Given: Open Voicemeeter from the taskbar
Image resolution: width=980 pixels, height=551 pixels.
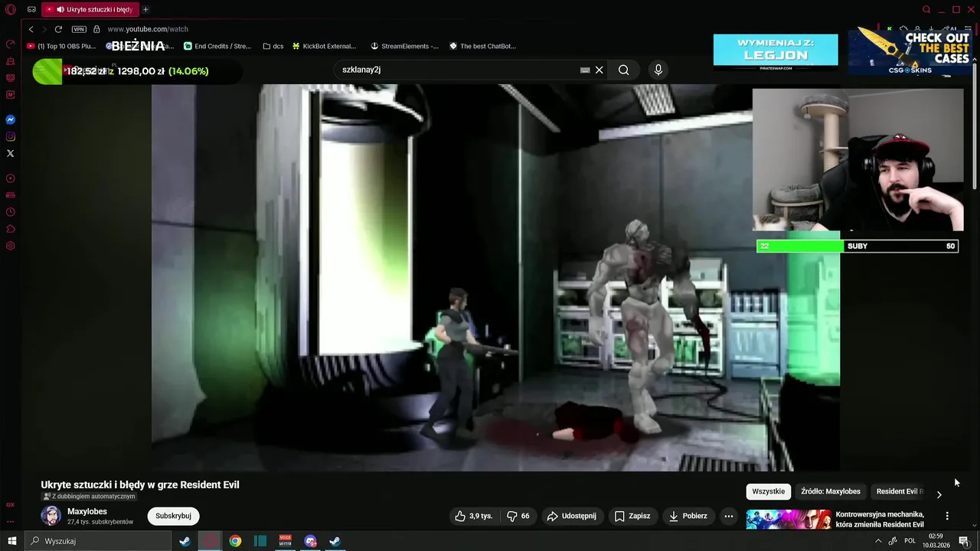Looking at the screenshot, I should coord(285,541).
